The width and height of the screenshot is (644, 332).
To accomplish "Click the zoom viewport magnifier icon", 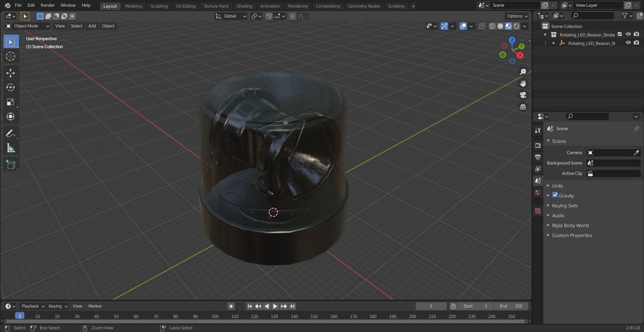I will click(523, 72).
